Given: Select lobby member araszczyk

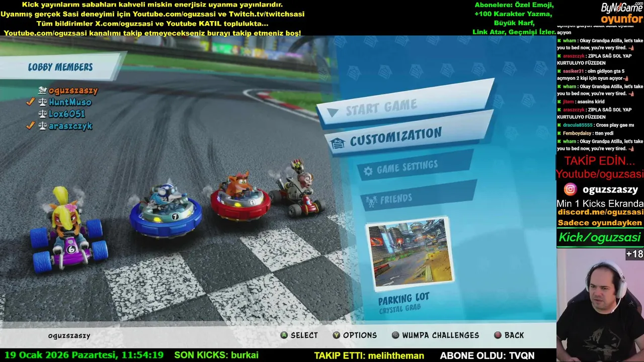Looking at the screenshot, I should [x=70, y=126].
